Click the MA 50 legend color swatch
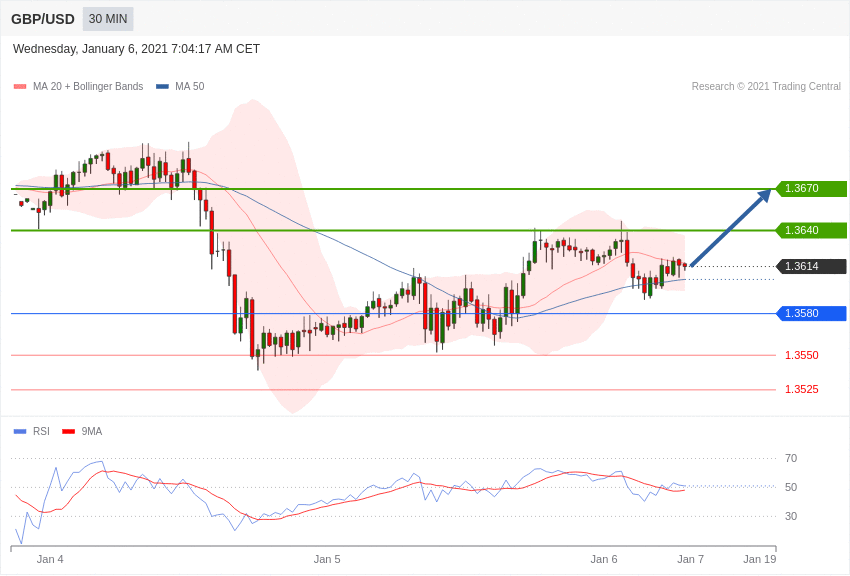 pos(163,87)
